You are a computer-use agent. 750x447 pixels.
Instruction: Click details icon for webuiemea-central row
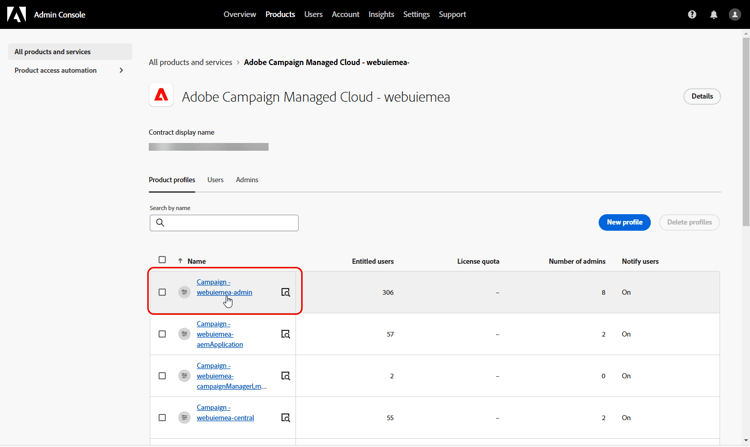point(285,418)
